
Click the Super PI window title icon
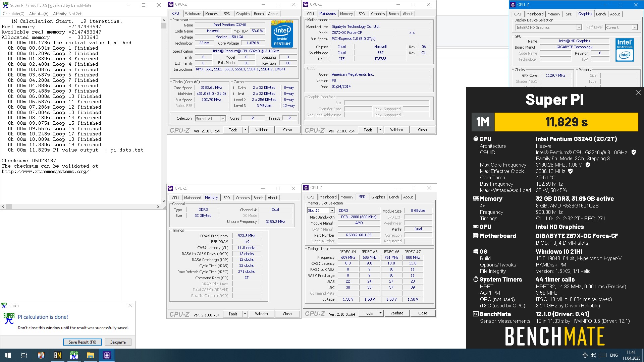pyautogui.click(x=5, y=5)
